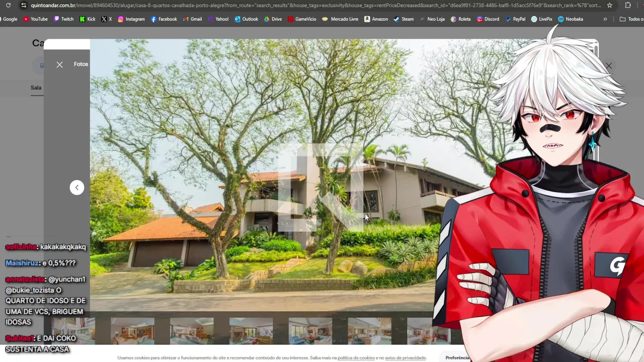
Task: Open the Drive bookmark
Action: pyautogui.click(x=273, y=19)
